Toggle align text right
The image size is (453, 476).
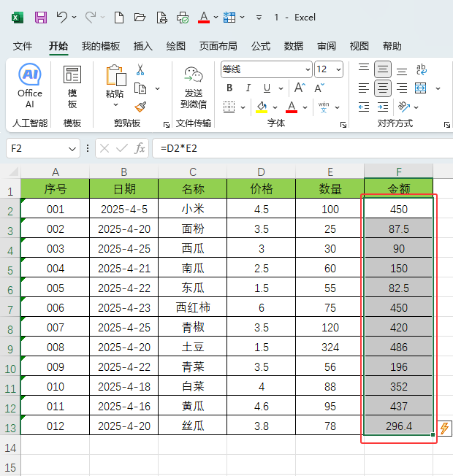click(x=402, y=88)
